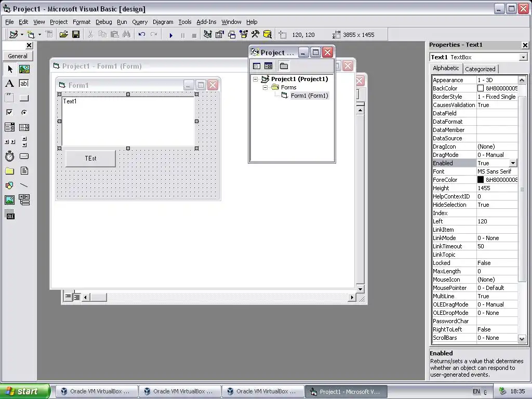Switch code window to Full Module View
This screenshot has width=532, height=399.
(x=77, y=297)
